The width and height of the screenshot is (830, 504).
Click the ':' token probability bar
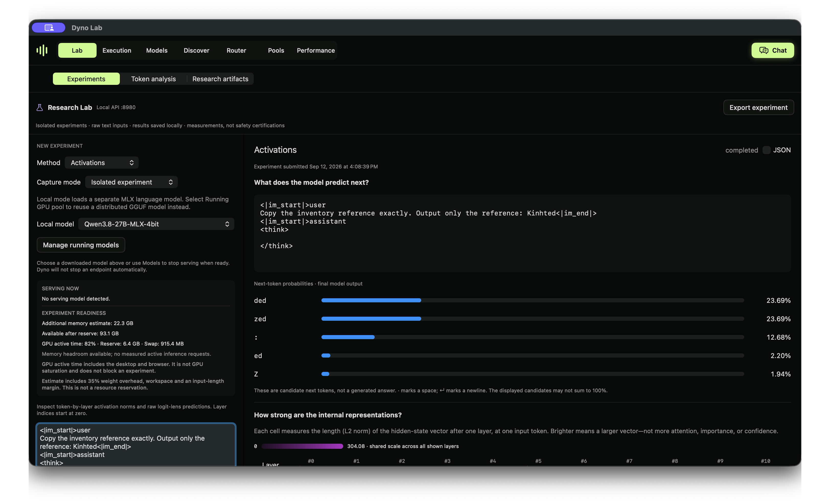(x=533, y=337)
